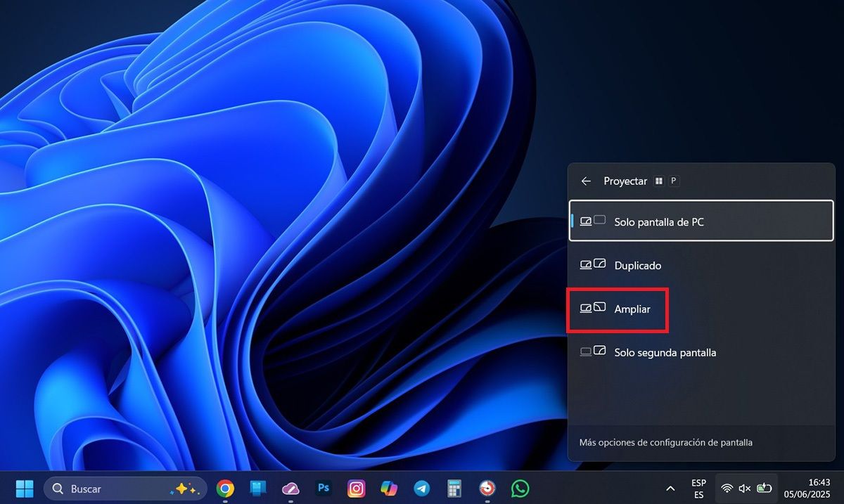Show hidden system tray icons
This screenshot has height=504, width=844.
[670, 489]
